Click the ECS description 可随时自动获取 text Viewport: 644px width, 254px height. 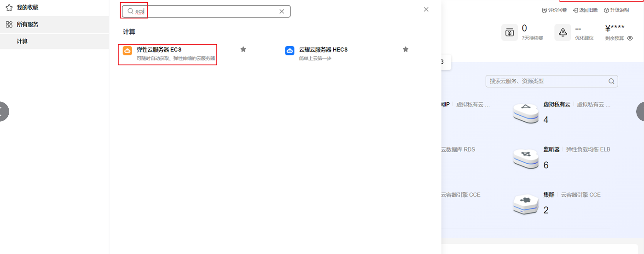pyautogui.click(x=176, y=59)
